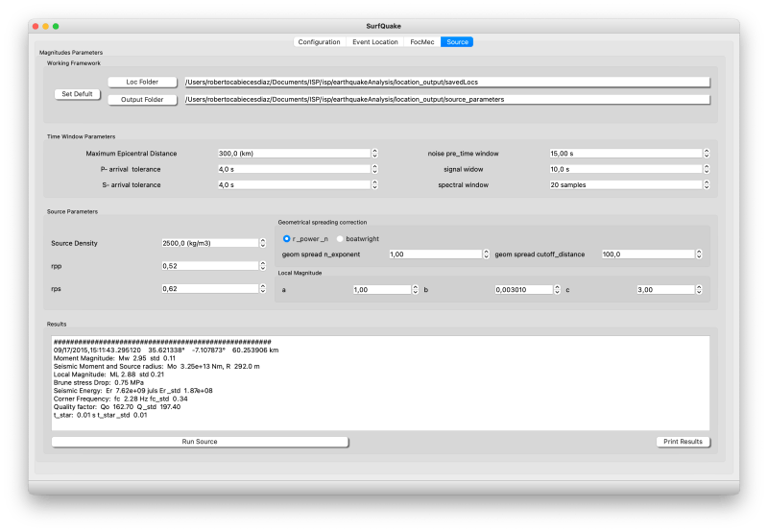Click the S- arrival tolerance value field

click(x=294, y=184)
